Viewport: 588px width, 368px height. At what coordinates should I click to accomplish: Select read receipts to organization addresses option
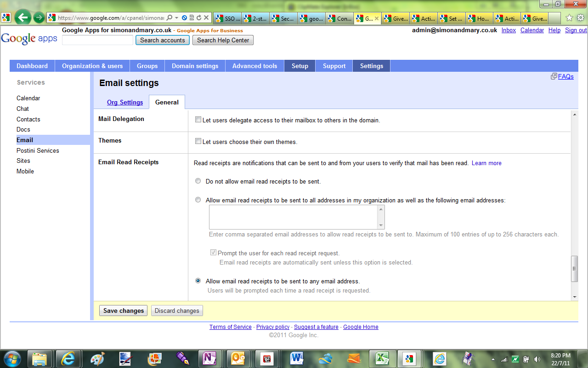[x=198, y=200]
